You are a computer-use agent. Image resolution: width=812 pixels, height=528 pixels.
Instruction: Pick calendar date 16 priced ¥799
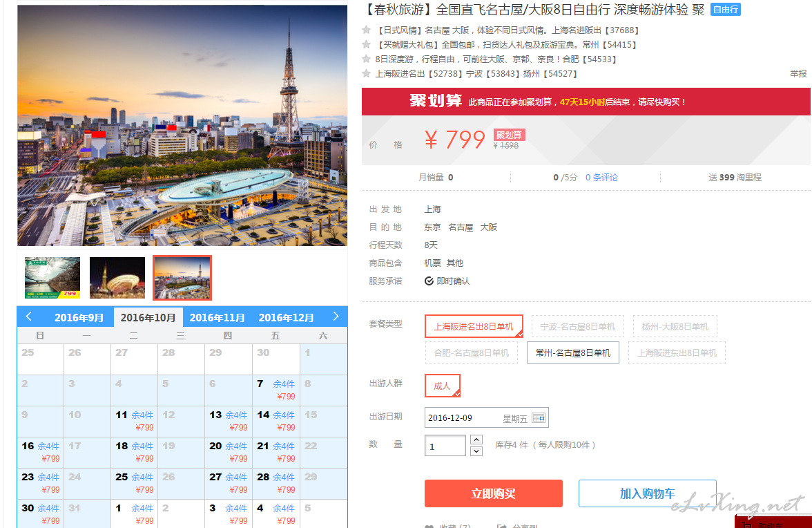40,453
